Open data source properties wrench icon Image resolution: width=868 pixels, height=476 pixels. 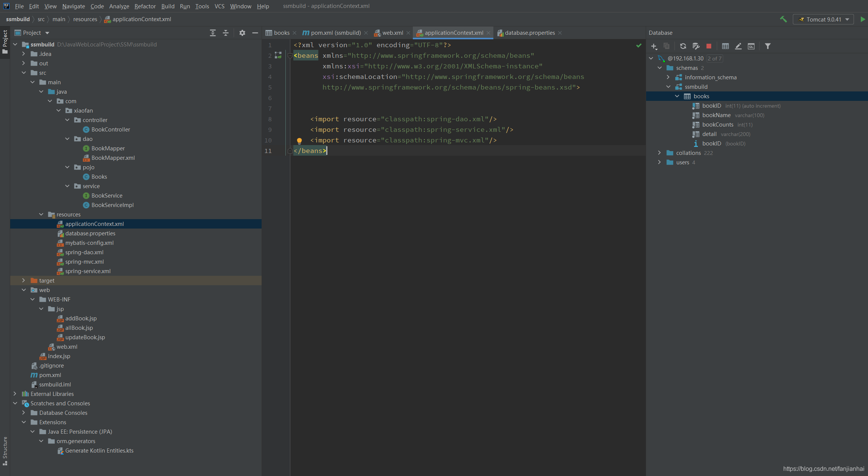tap(696, 46)
